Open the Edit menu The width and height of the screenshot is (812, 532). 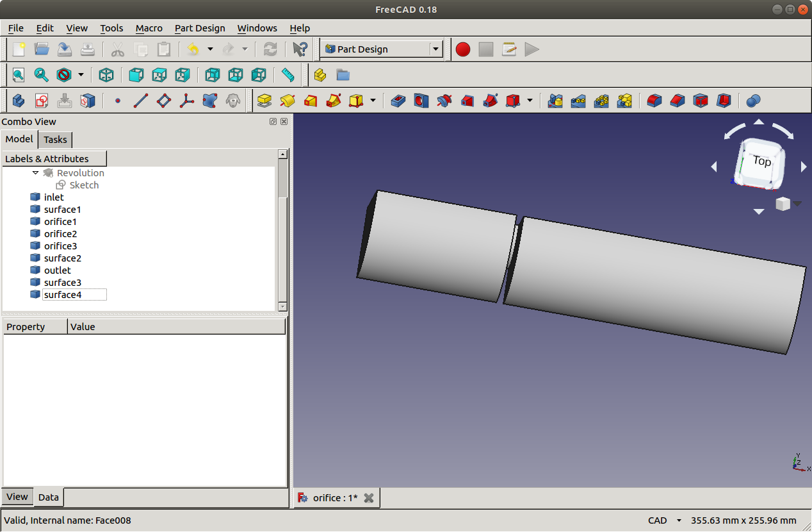[45, 28]
